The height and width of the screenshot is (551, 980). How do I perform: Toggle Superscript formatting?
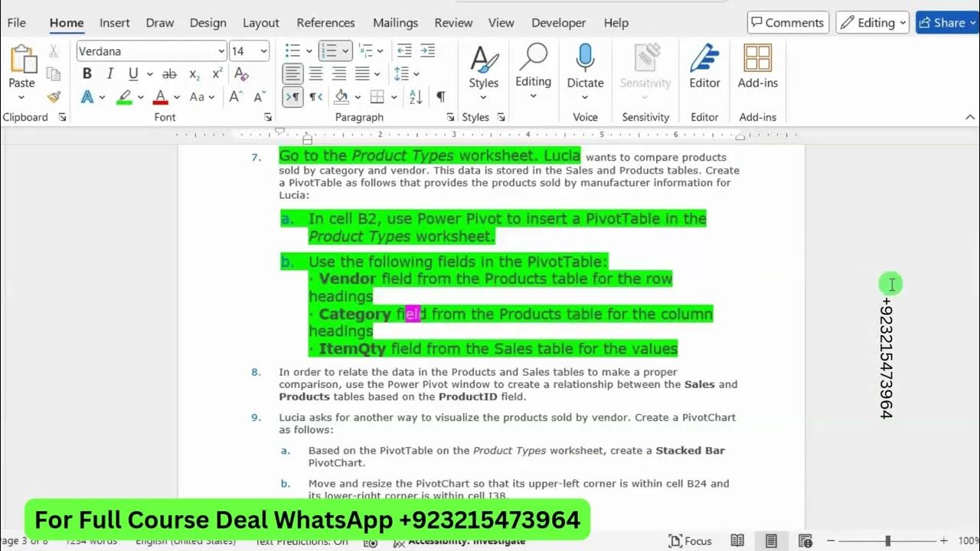click(217, 74)
